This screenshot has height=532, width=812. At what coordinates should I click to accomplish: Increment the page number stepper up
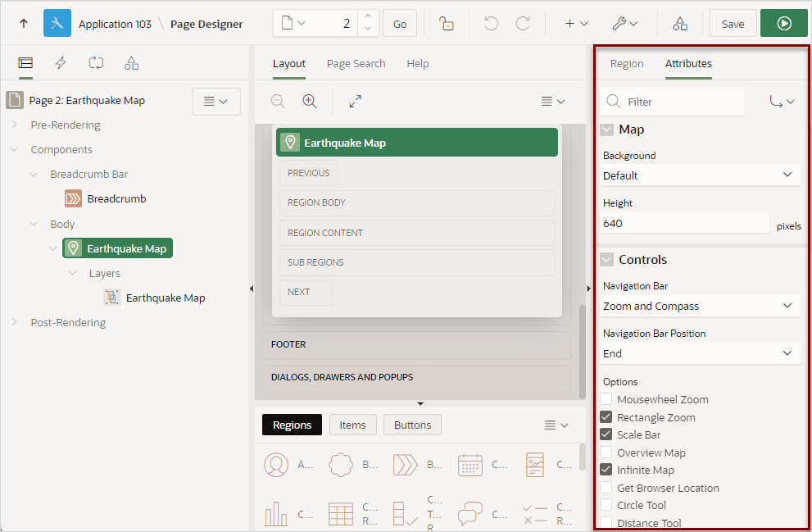coord(367,16)
